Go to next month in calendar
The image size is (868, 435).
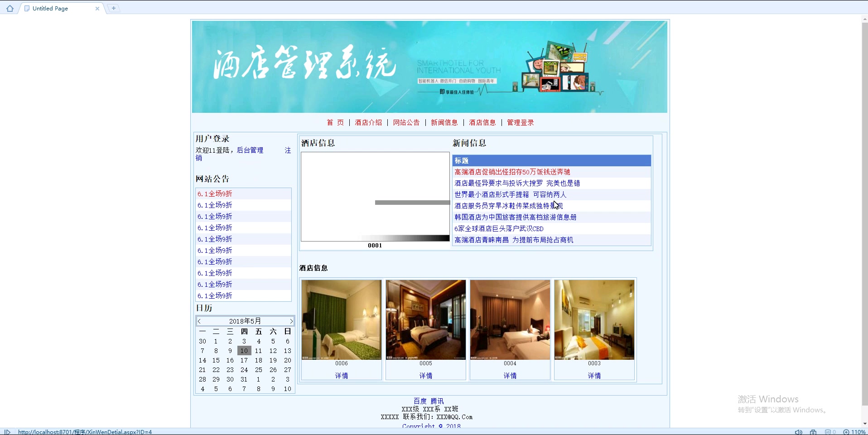[291, 321]
